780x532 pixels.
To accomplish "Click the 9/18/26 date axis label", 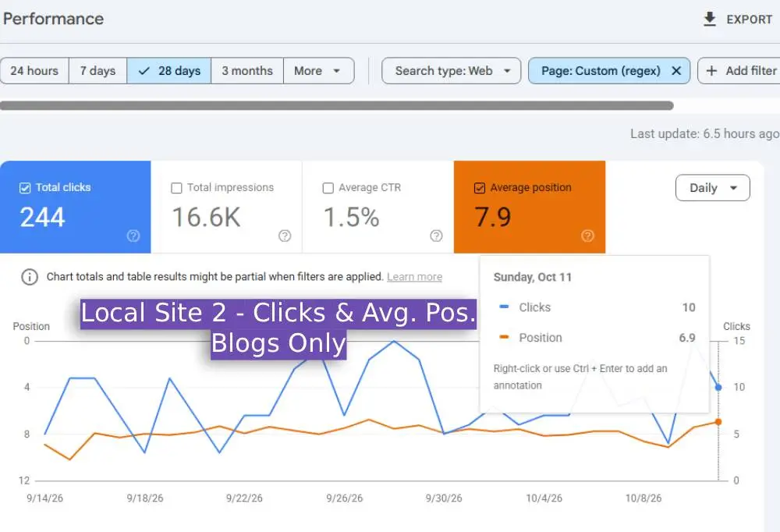I will (145, 498).
